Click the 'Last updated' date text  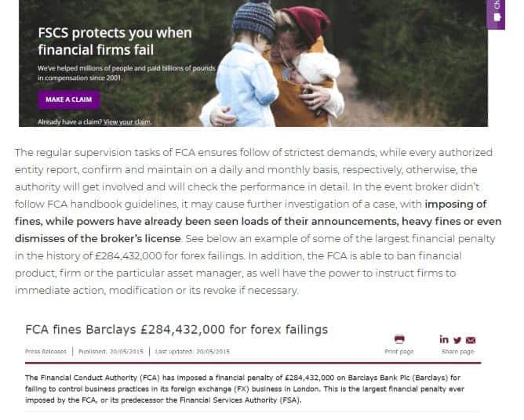191,351
